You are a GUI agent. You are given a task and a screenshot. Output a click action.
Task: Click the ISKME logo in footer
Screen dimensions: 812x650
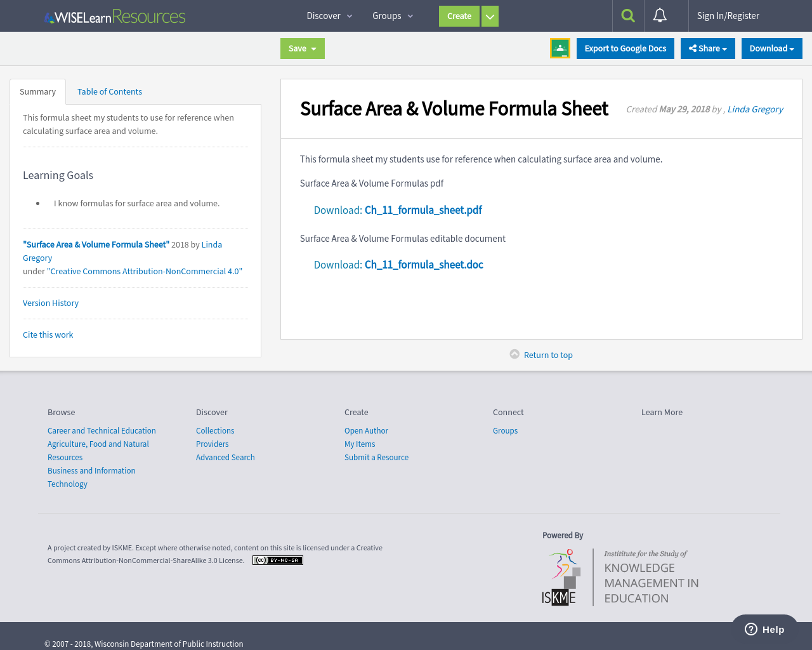pyautogui.click(x=620, y=578)
